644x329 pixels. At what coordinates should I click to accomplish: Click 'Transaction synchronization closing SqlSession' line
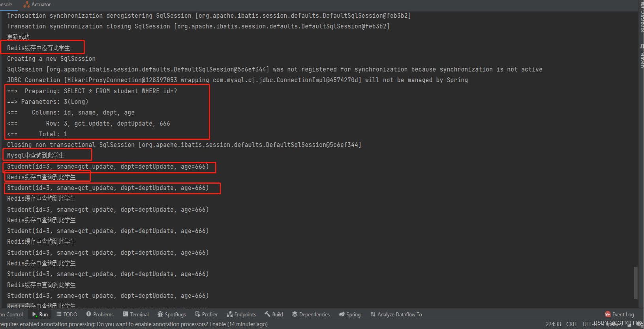tap(198, 26)
